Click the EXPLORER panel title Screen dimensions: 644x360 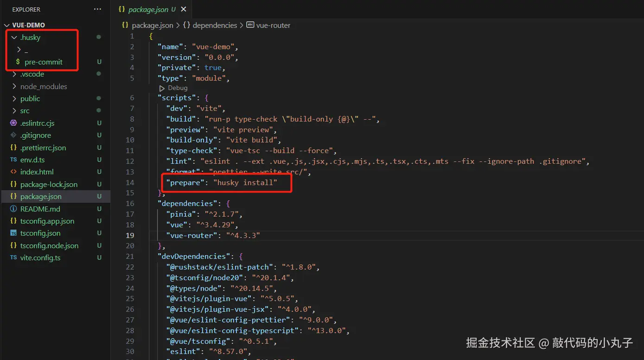click(x=26, y=9)
